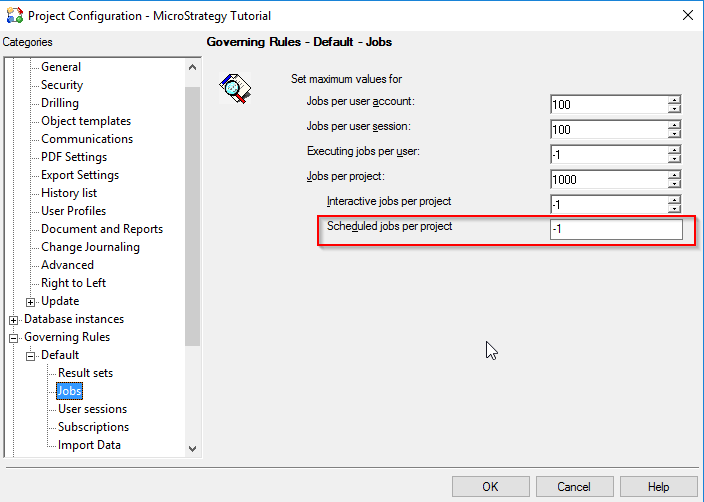Open Help for this dialog
The width and height of the screenshot is (704, 502).
point(658,487)
